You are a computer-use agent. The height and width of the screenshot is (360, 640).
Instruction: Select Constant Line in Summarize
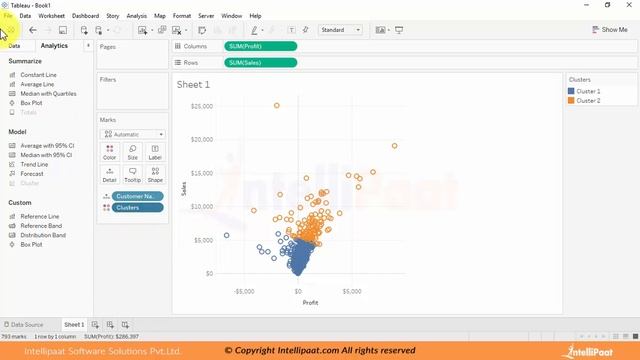point(38,75)
